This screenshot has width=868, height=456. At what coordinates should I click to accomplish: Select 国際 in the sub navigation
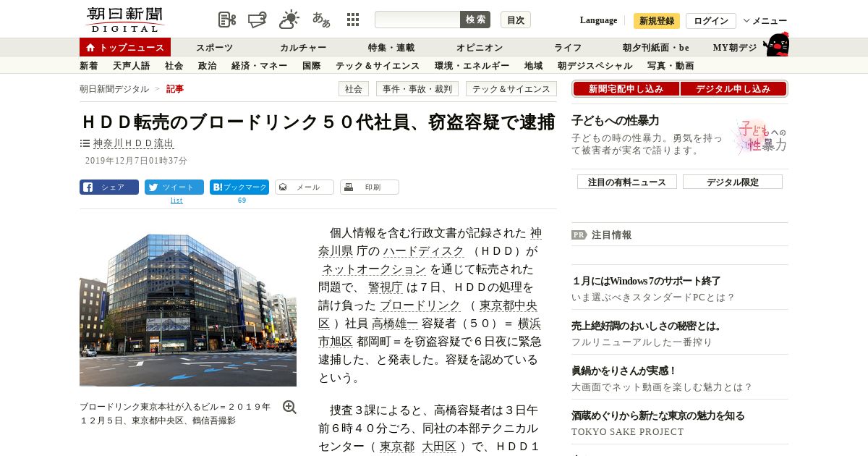311,66
